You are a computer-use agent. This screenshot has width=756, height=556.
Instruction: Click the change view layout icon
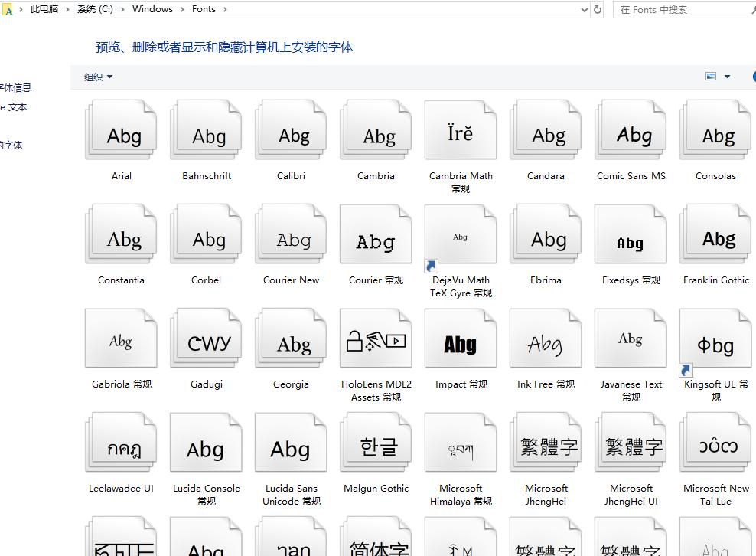pyautogui.click(x=711, y=77)
